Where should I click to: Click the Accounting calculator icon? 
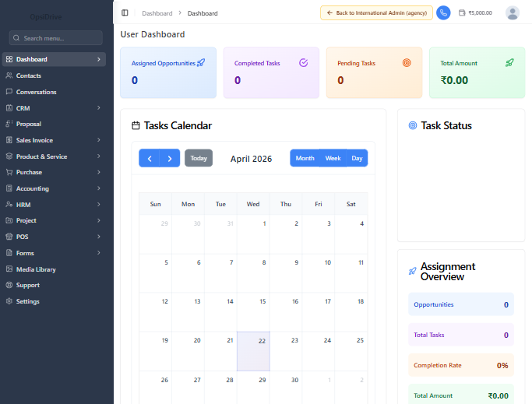pos(9,188)
